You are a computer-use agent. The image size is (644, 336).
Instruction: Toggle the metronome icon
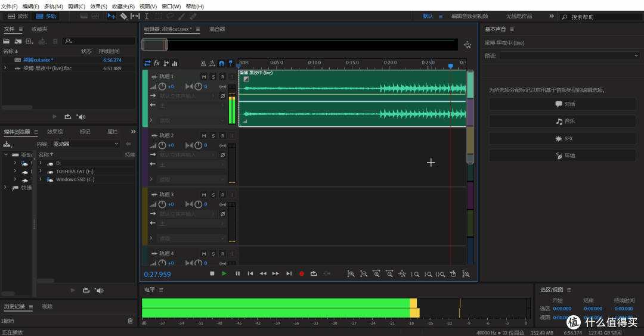[203, 63]
